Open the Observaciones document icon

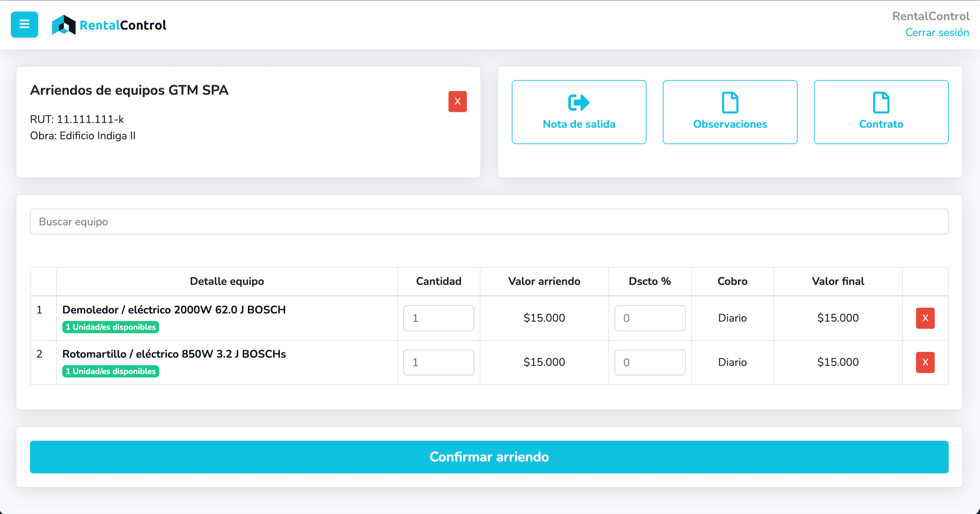(730, 103)
